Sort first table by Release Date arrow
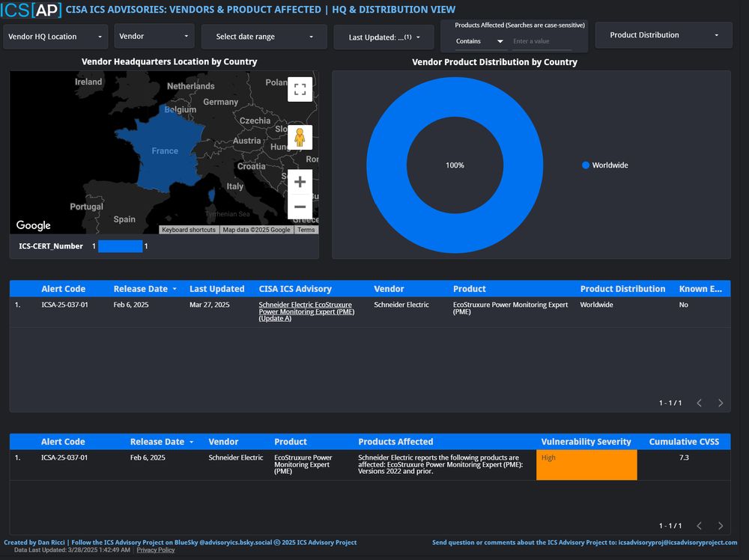The width and height of the screenshot is (749, 560). pyautogui.click(x=175, y=289)
